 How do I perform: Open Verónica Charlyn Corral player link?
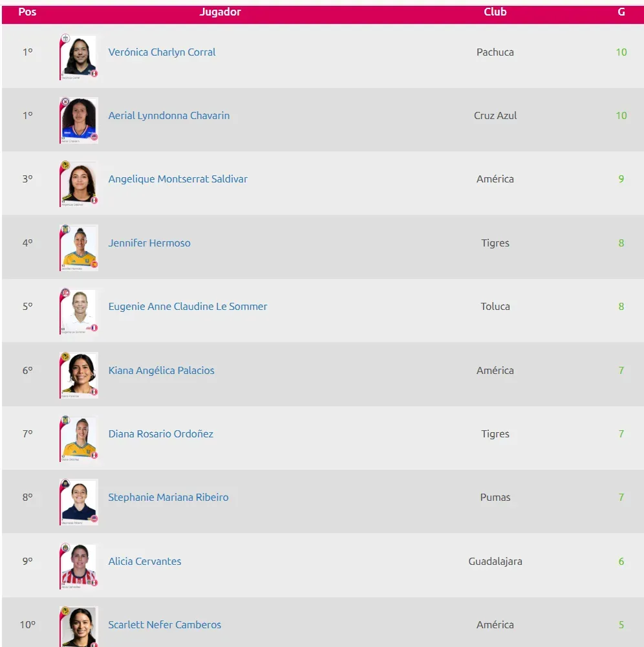[162, 52]
